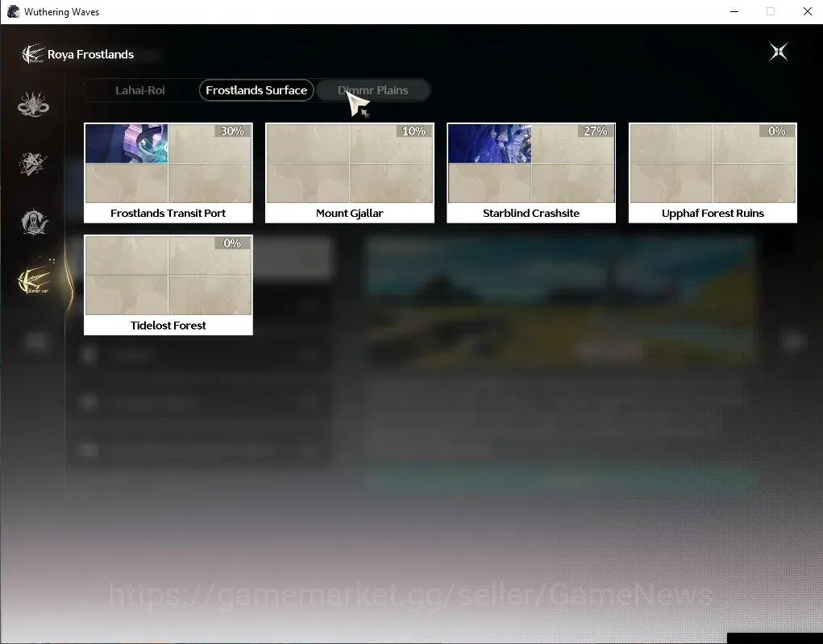The image size is (823, 644).
Task: Open the Starblind Crashsite card
Action: coord(531,172)
